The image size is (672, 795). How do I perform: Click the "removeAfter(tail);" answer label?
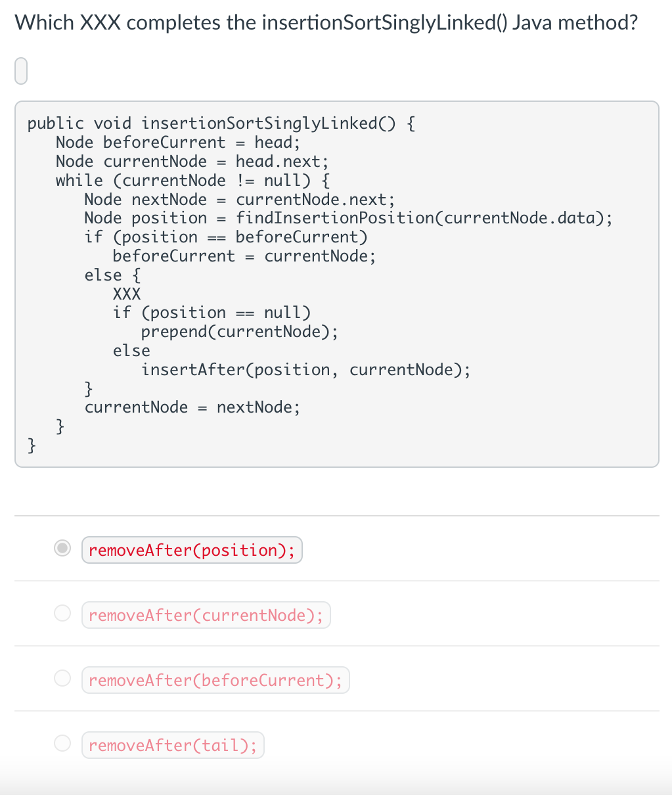173,745
